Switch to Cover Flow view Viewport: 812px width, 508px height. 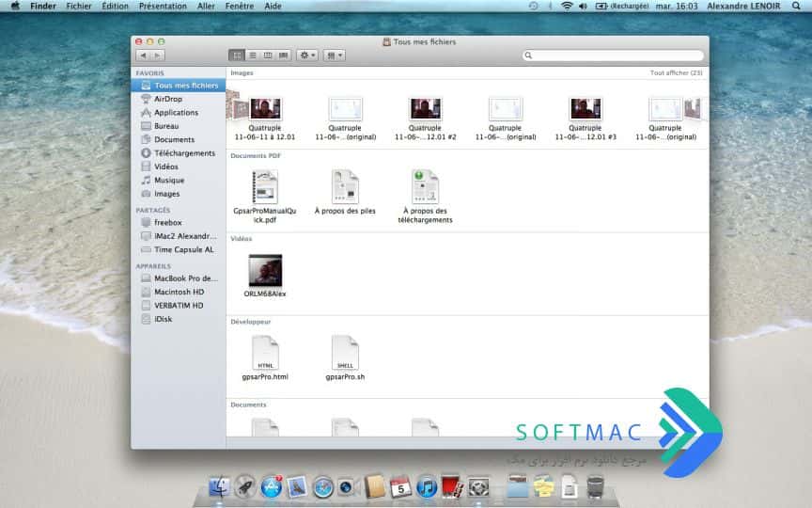click(283, 56)
